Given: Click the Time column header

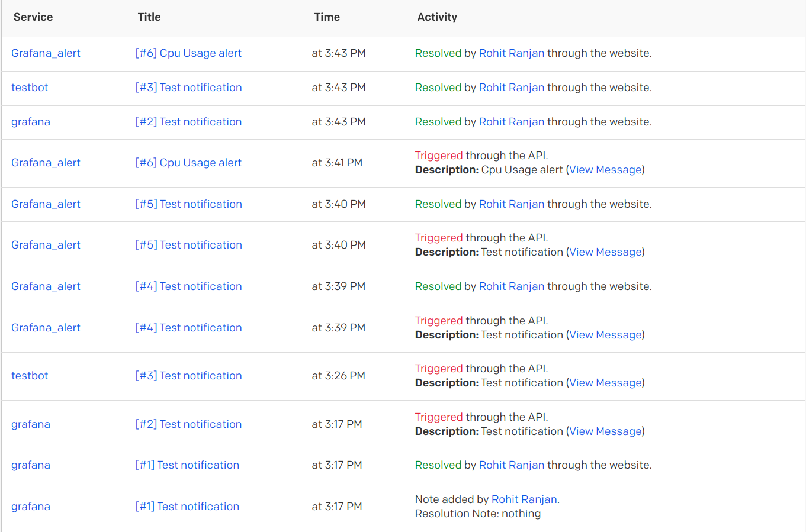Looking at the screenshot, I should tap(327, 17).
